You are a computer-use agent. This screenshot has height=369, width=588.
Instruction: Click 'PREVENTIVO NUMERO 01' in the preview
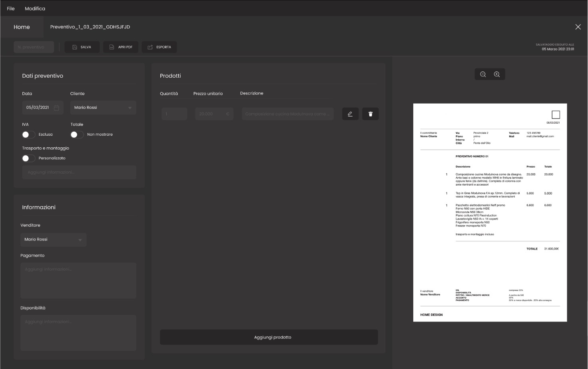(472, 156)
